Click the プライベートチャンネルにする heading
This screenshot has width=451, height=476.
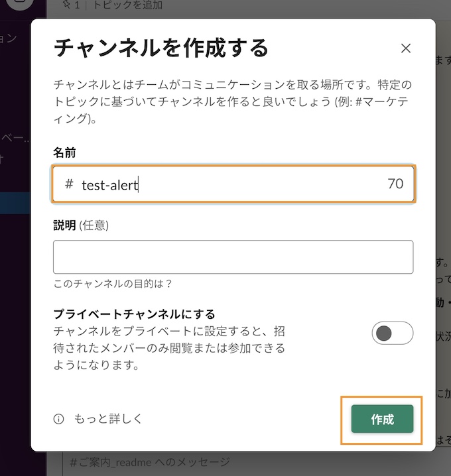(134, 314)
